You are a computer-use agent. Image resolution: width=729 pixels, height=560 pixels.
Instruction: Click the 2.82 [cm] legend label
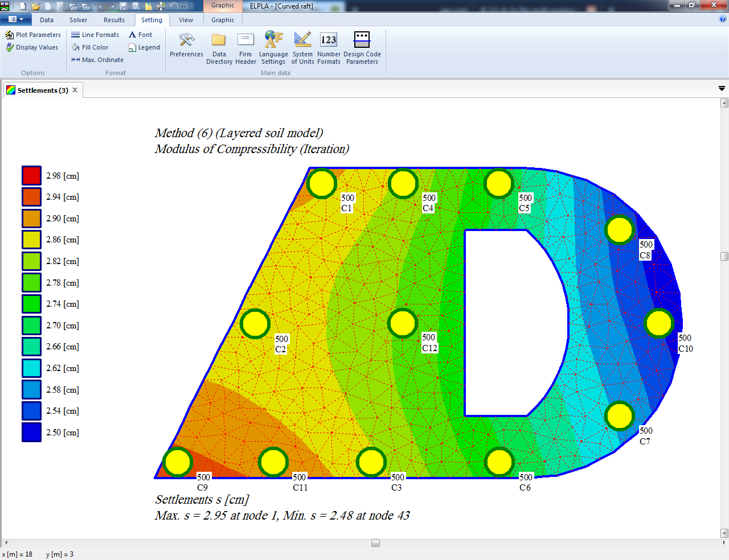tap(63, 261)
